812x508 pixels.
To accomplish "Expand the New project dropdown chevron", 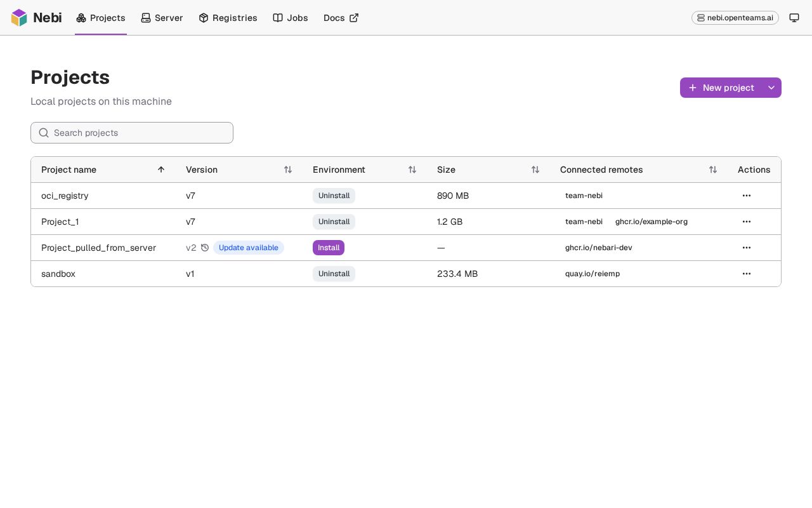I will pyautogui.click(x=771, y=88).
